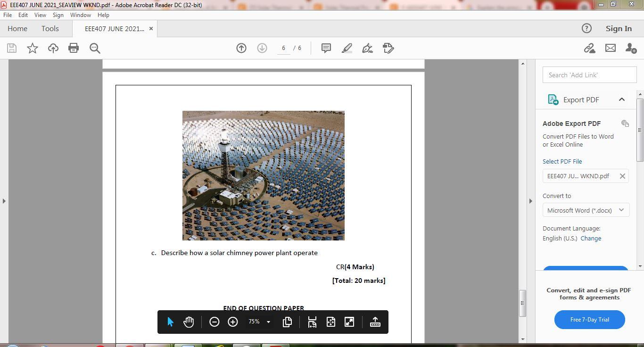Open the find text magnifier tool
This screenshot has width=644, height=347.
[x=95, y=48]
